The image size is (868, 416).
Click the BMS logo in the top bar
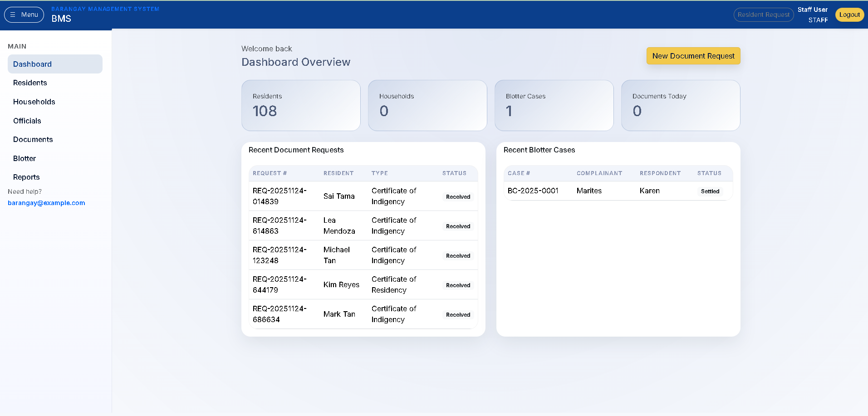(61, 19)
